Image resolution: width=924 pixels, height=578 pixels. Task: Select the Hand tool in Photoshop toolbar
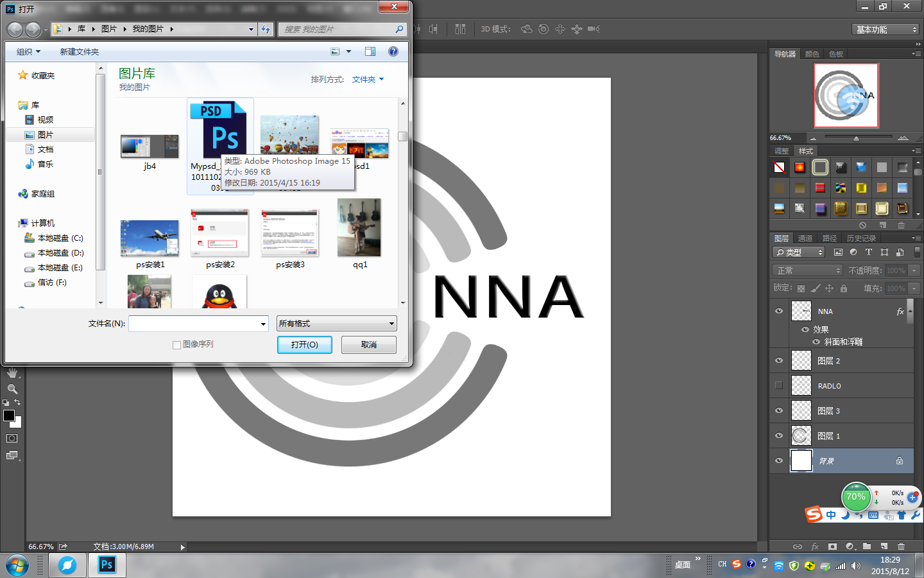click(x=12, y=372)
